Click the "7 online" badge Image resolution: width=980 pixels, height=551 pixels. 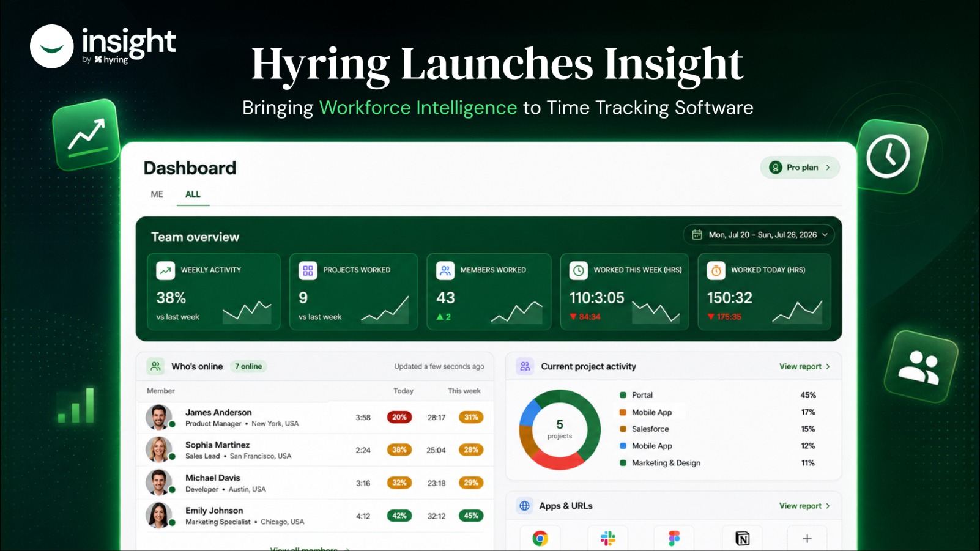coord(248,366)
